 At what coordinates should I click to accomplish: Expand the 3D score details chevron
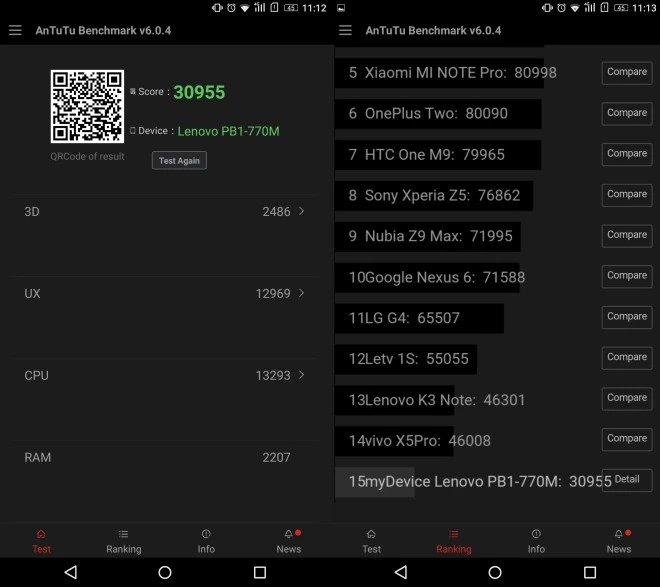point(301,211)
